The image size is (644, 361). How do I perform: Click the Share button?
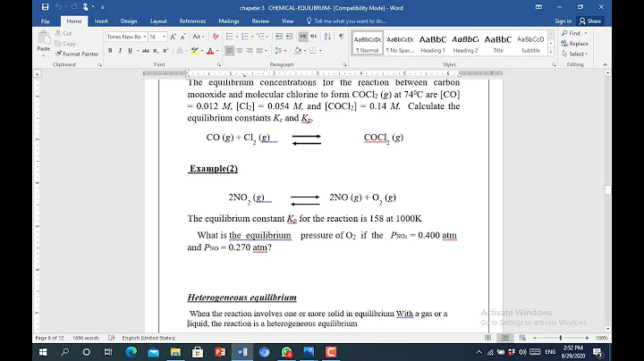coord(590,21)
